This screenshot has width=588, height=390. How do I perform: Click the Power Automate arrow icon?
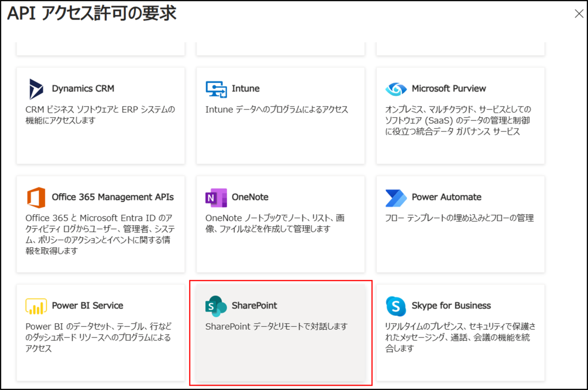click(397, 197)
